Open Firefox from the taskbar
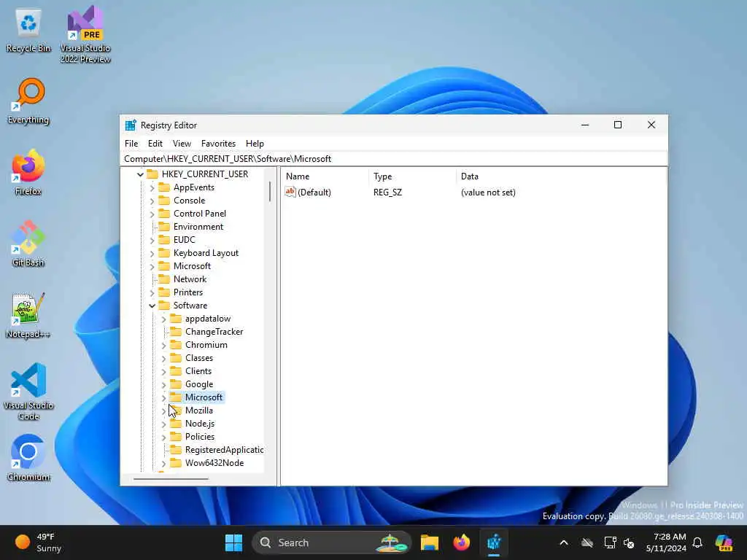Screen dimensions: 747x560 click(x=461, y=542)
